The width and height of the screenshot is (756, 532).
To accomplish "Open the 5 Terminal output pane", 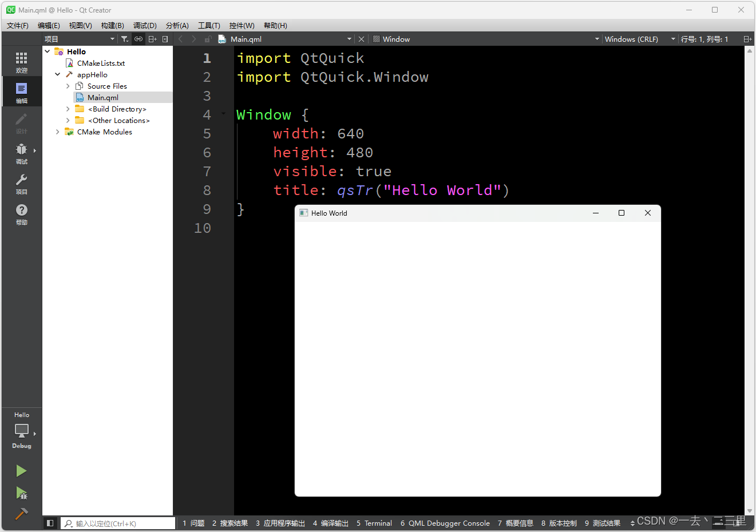I will [x=374, y=523].
